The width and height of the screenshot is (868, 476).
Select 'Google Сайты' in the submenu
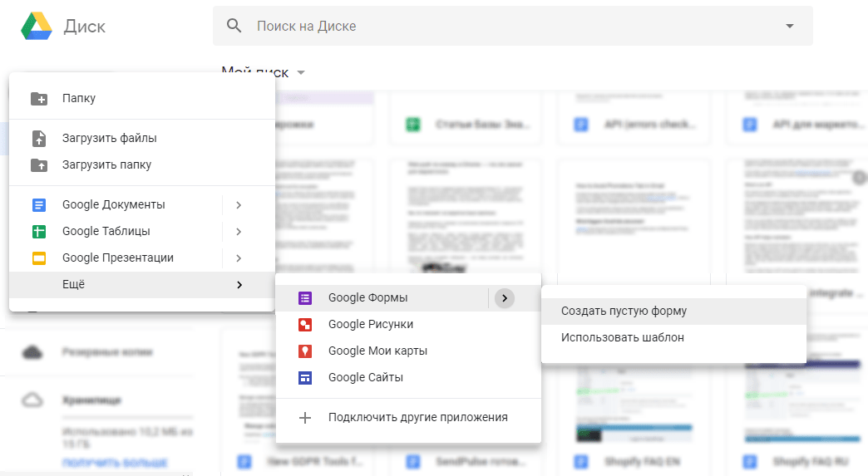[408, 378]
